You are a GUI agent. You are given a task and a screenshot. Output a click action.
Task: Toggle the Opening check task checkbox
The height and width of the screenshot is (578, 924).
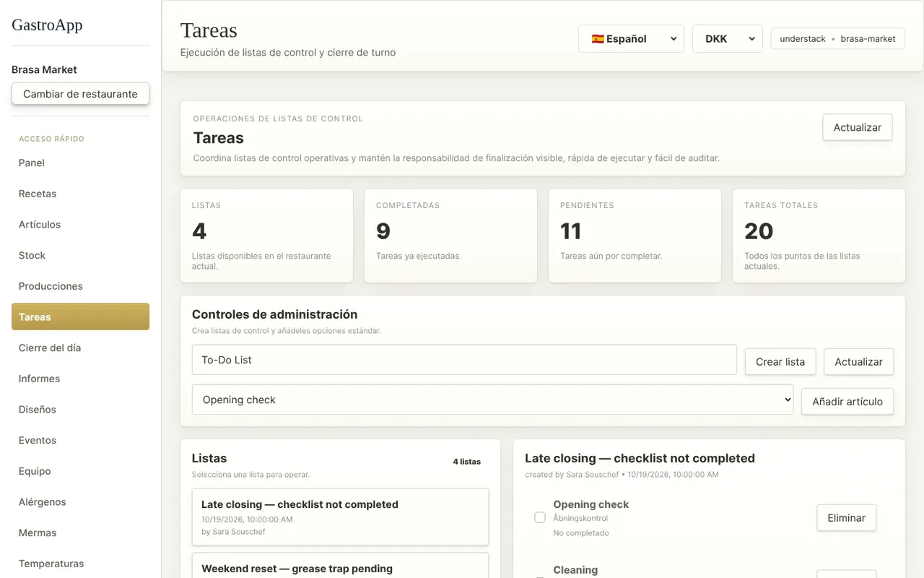[540, 517]
